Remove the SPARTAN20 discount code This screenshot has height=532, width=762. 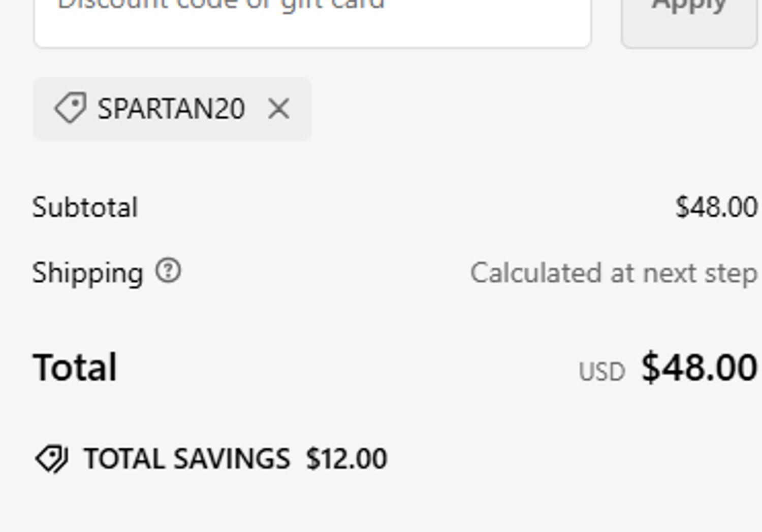point(278,109)
